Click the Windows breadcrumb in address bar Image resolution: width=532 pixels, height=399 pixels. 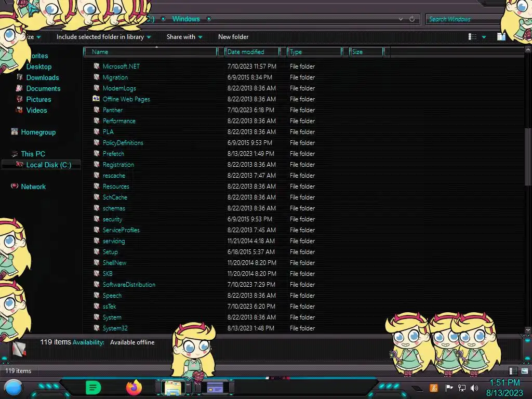point(186,19)
